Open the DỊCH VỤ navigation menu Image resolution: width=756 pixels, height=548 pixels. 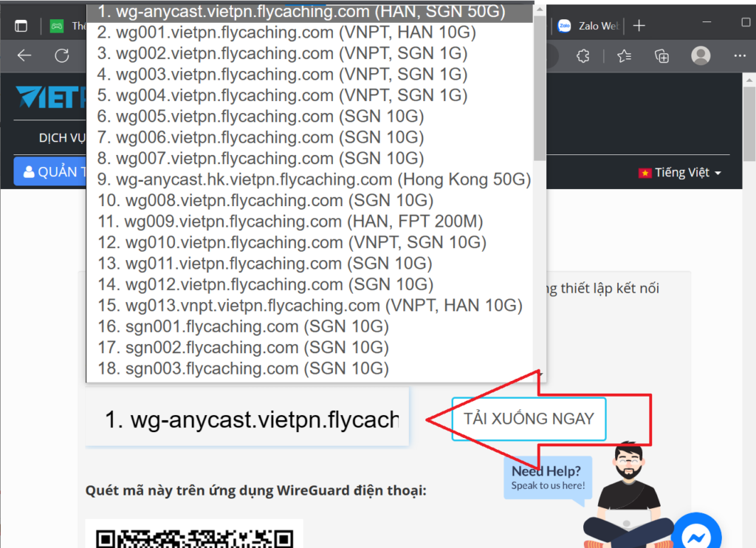click(62, 138)
